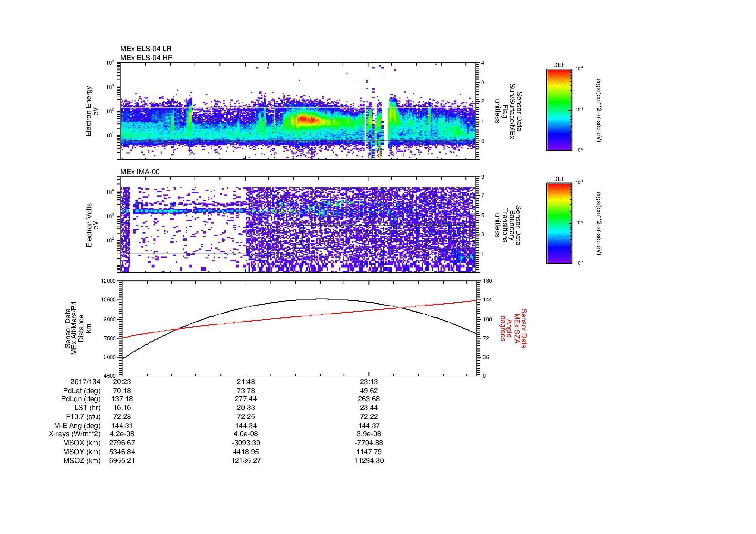The image size is (756, 534).
Task: Click MSOX value -7704.88
Action: coord(369,443)
